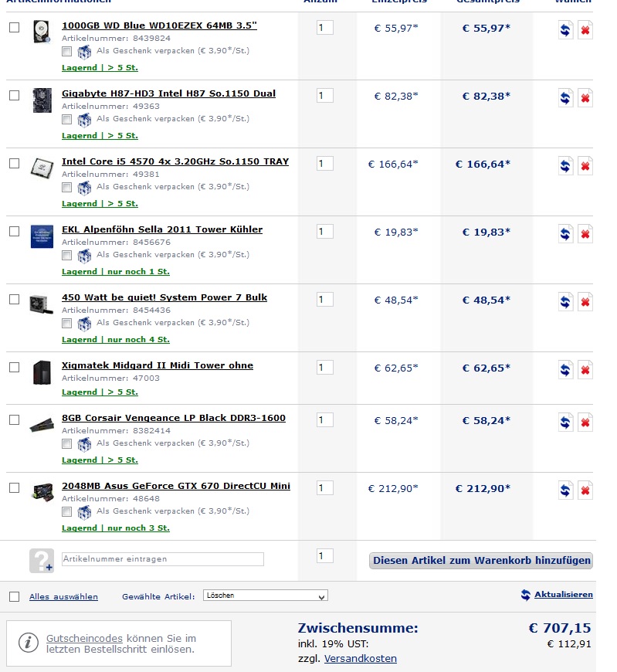
Task: Click stock status link of EKL Alpenföhn item
Action: click(x=116, y=272)
